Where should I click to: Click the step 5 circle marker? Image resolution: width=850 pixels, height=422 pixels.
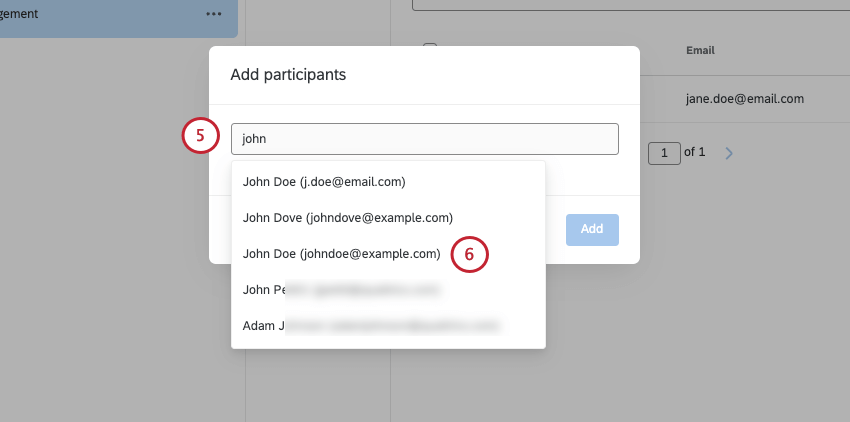click(x=200, y=137)
